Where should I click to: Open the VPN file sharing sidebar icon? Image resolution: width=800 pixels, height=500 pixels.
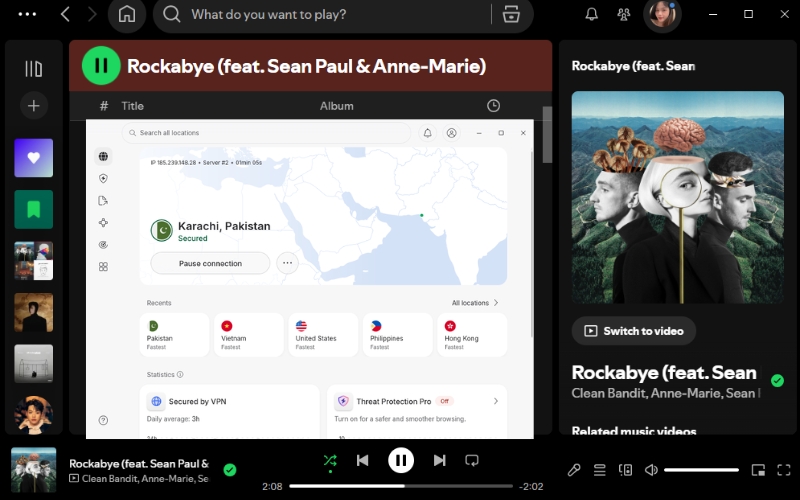tap(104, 201)
